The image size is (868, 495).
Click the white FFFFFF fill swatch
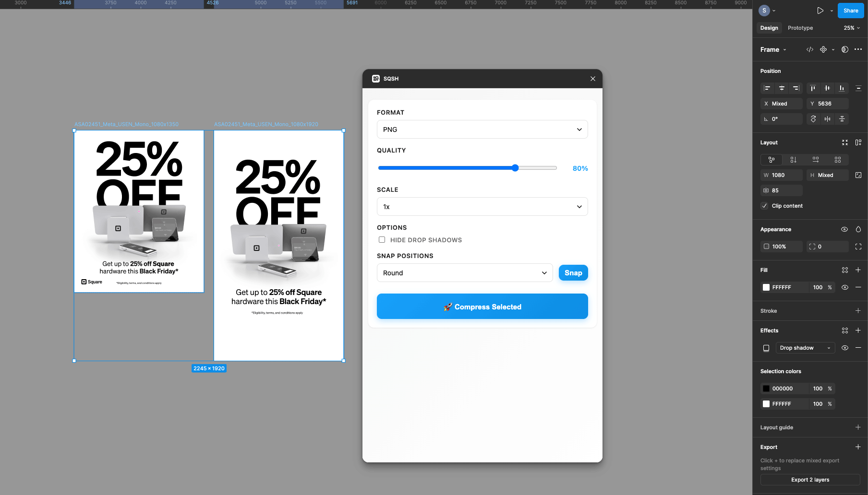click(766, 287)
